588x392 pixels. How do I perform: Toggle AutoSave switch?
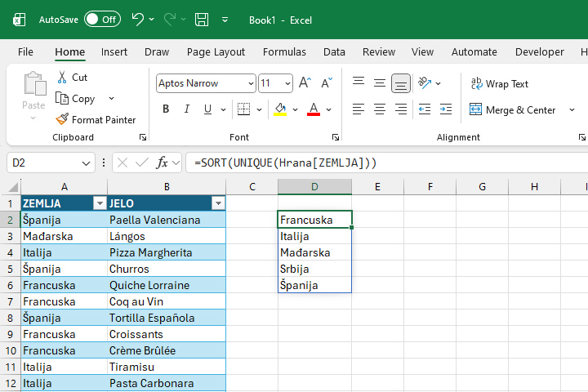(102, 19)
